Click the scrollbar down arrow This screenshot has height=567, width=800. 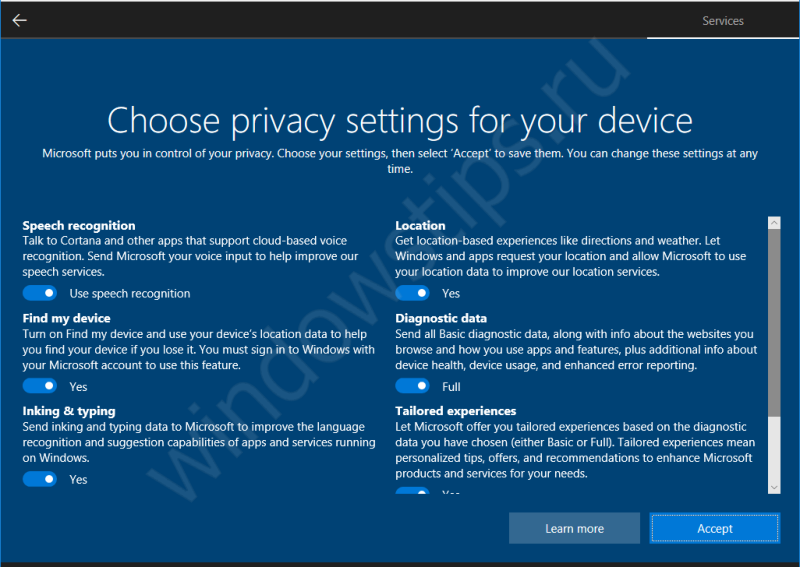774,487
